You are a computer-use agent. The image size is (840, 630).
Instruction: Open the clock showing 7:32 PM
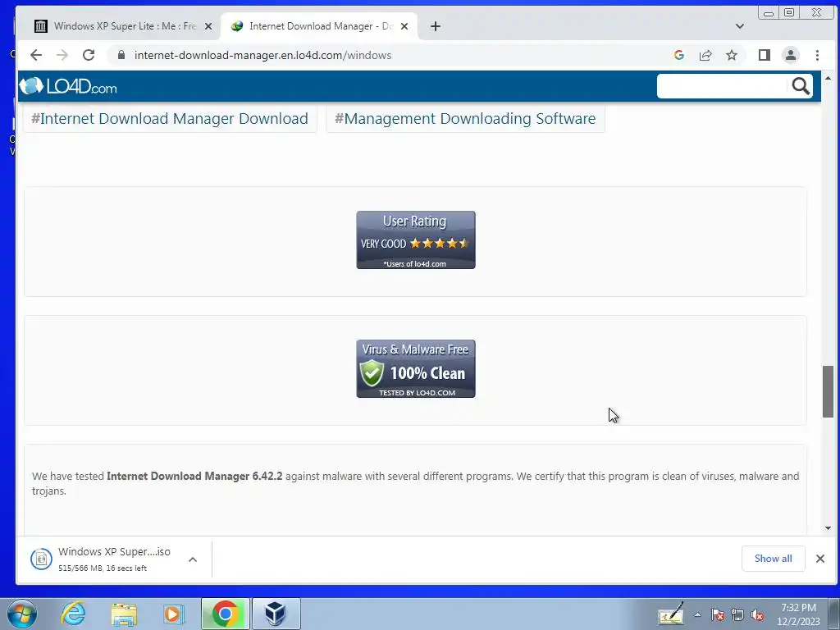[799, 614]
